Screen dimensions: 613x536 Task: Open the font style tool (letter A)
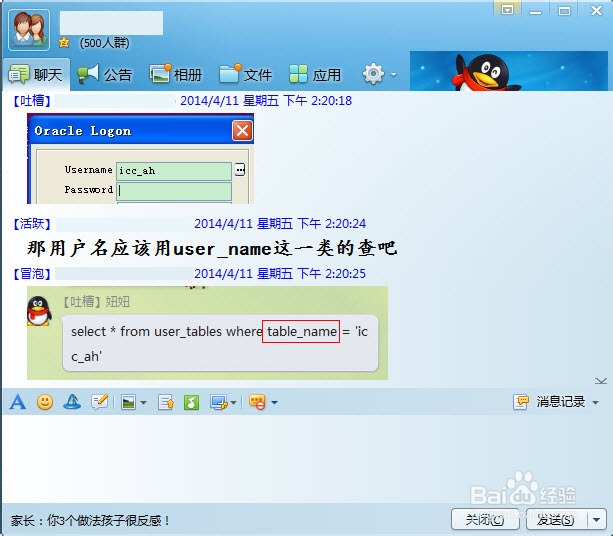point(18,402)
